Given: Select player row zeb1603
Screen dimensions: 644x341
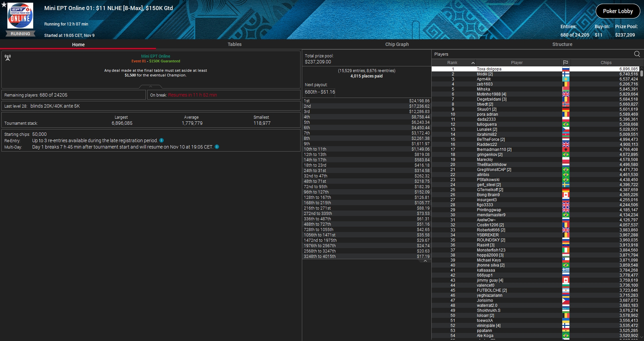Looking at the screenshot, I should (x=535, y=84).
